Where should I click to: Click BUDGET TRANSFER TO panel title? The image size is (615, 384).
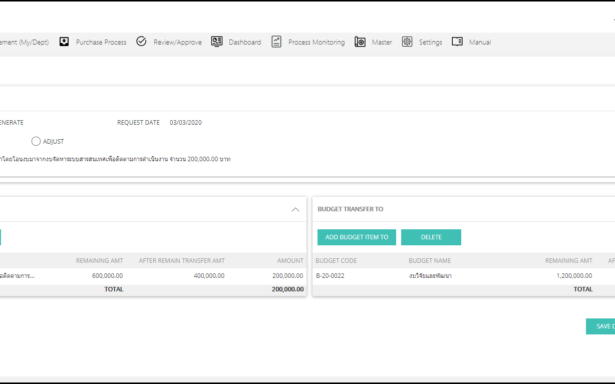(350, 209)
